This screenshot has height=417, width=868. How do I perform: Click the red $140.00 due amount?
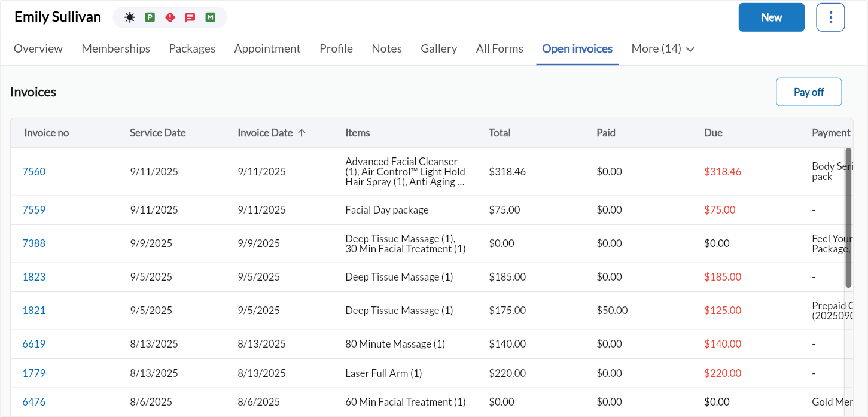(723, 344)
